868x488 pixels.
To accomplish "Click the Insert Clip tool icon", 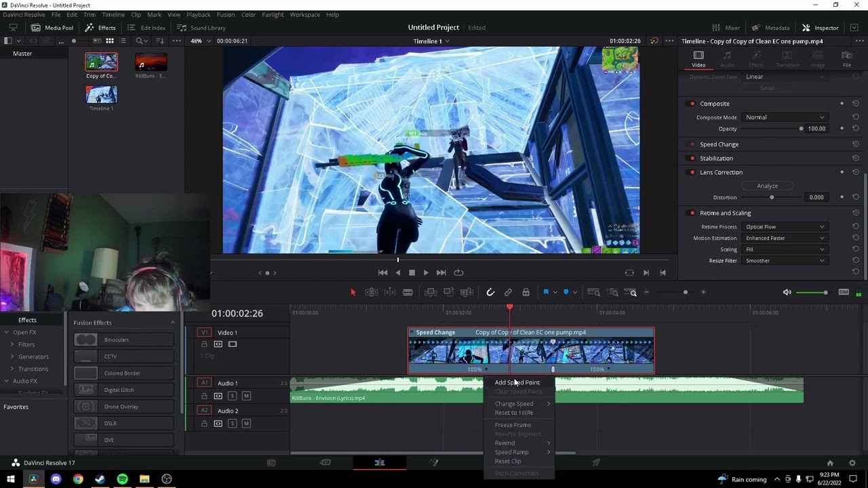I will [431, 292].
